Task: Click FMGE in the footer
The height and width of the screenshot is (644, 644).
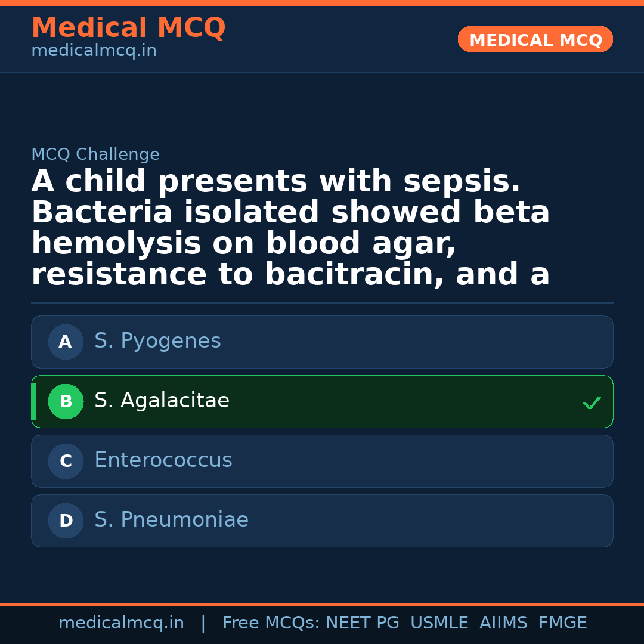Action: pyautogui.click(x=562, y=623)
